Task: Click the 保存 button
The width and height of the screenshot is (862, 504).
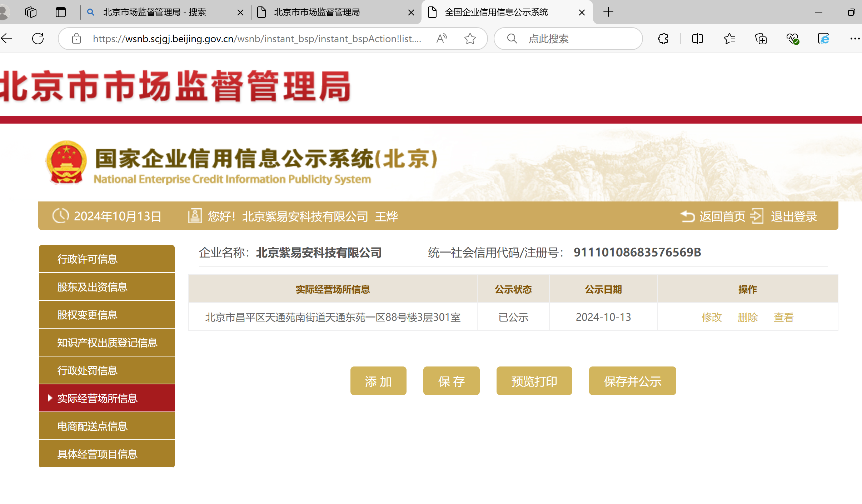Action: point(452,381)
